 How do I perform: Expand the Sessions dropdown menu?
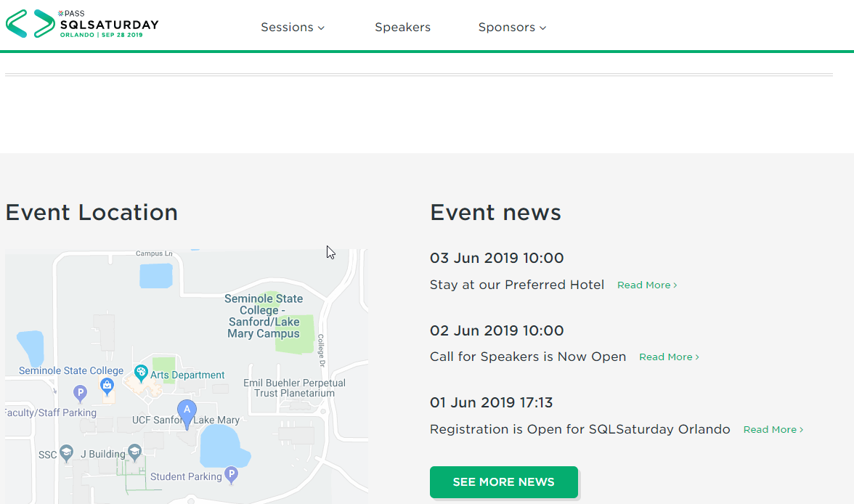coord(293,28)
